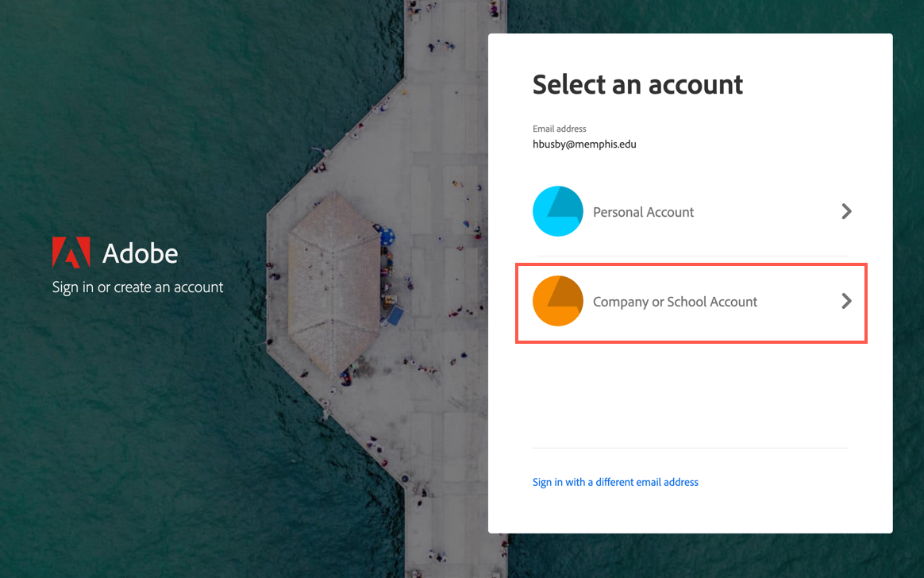This screenshot has width=924, height=578.
Task: Select the orange Company or School avatar
Action: pyautogui.click(x=557, y=302)
